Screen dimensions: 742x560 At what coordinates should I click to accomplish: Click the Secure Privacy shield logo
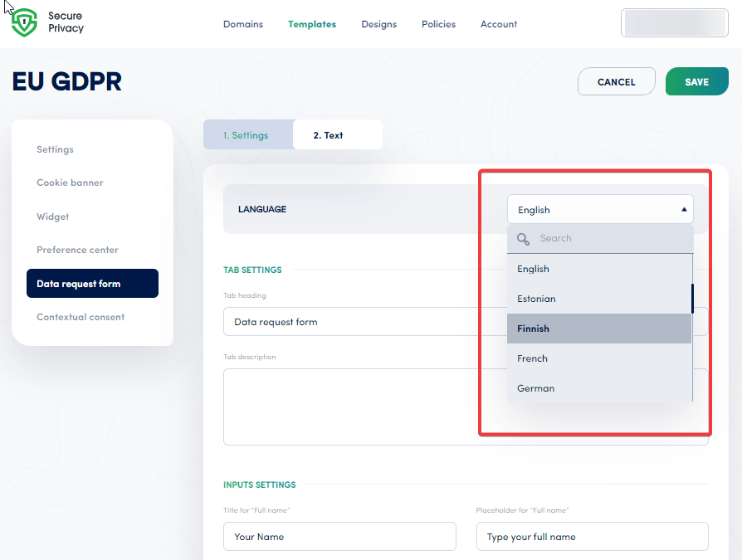click(24, 22)
